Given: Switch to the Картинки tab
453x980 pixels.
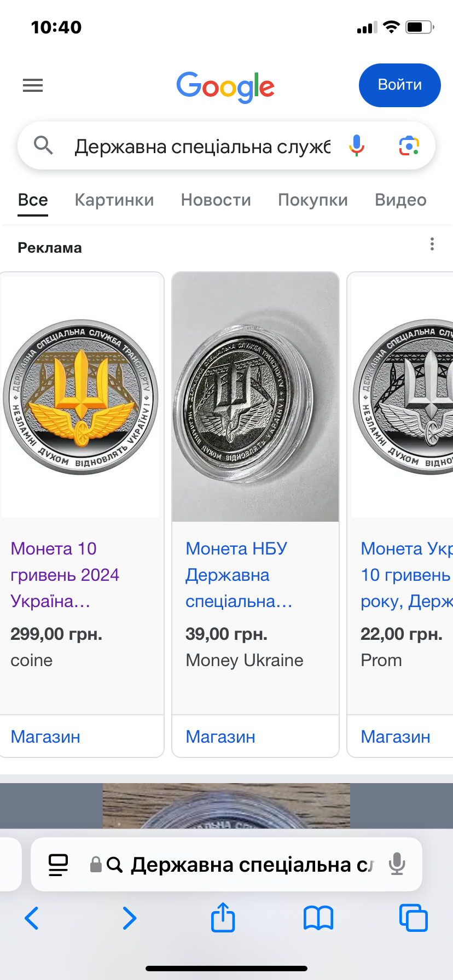Looking at the screenshot, I should click(114, 200).
